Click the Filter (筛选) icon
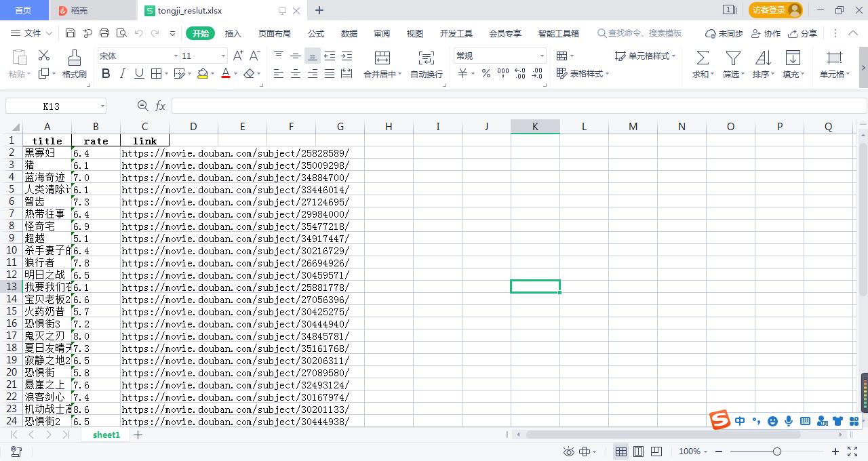The image size is (868, 461). pos(733,58)
